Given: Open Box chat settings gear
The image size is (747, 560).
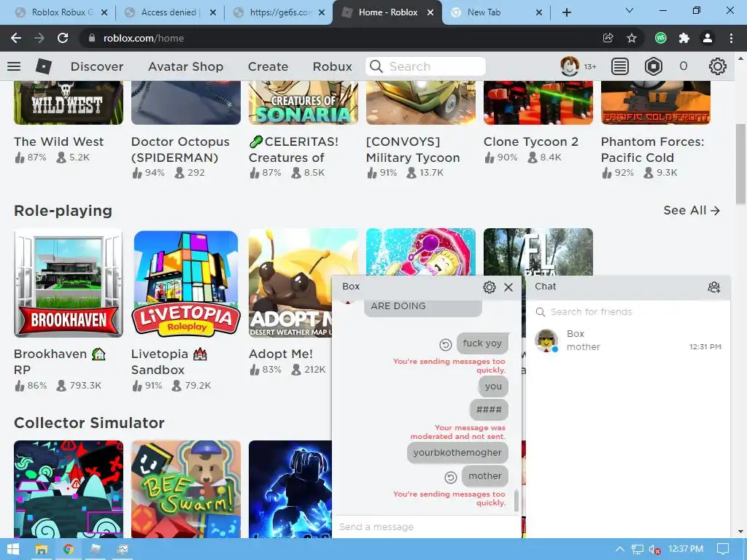Looking at the screenshot, I should (x=489, y=287).
